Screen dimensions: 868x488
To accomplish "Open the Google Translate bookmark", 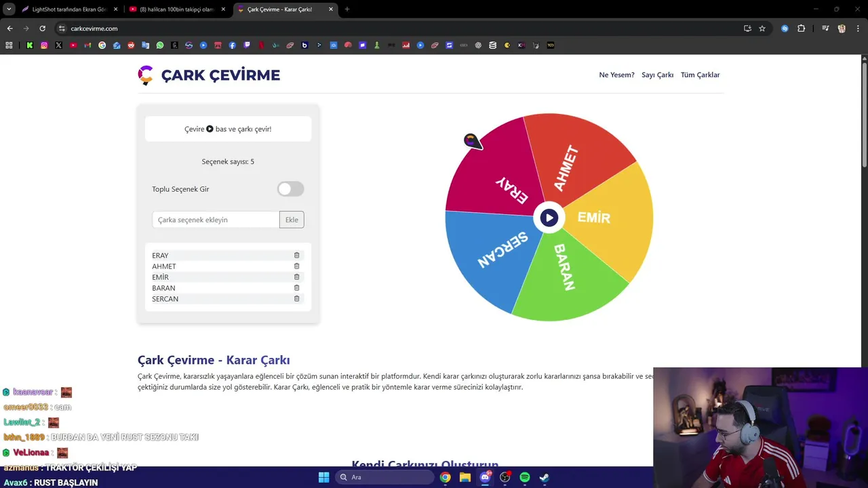I will [x=145, y=45].
